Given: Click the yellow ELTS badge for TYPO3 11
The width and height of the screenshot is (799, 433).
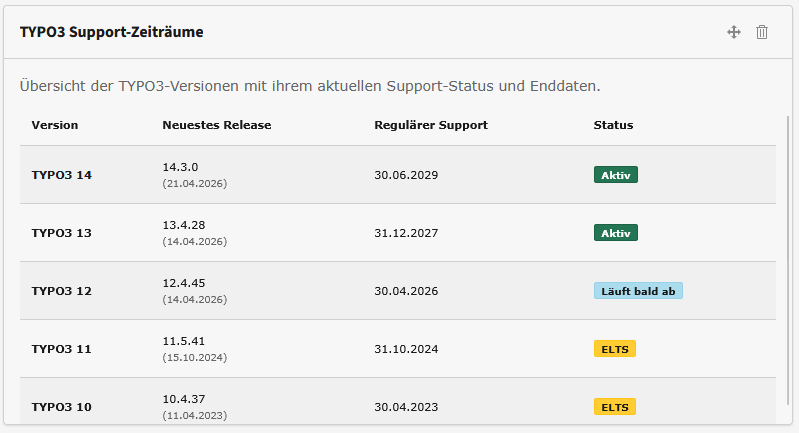Looking at the screenshot, I should (615, 349).
